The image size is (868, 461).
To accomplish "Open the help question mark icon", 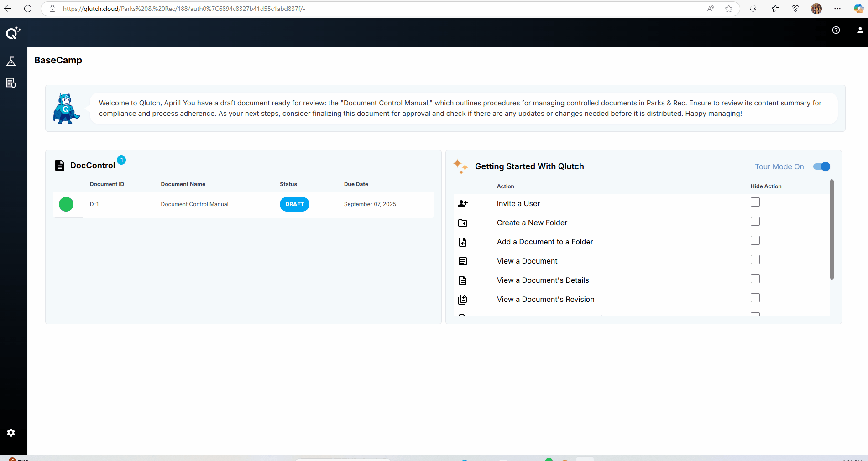I will [x=836, y=30].
